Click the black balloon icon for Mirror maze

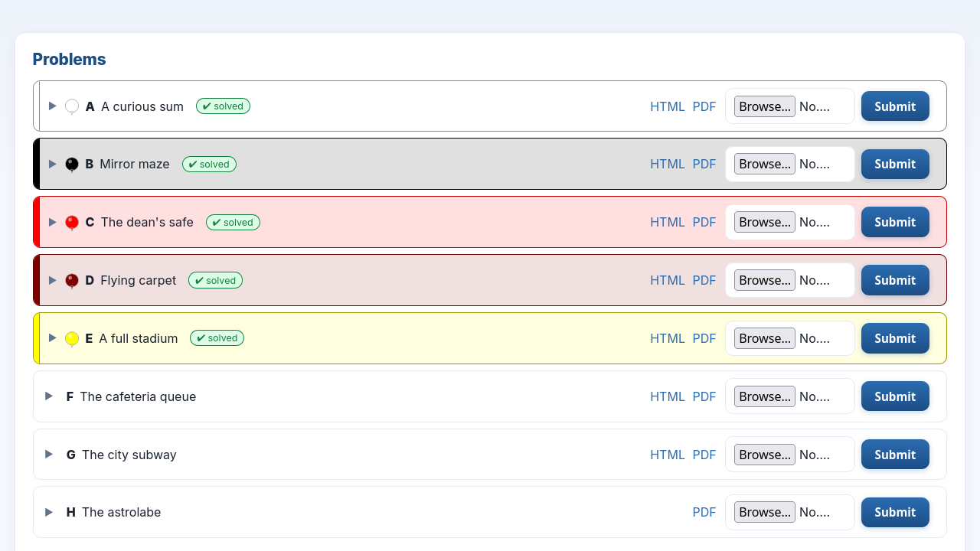(72, 165)
